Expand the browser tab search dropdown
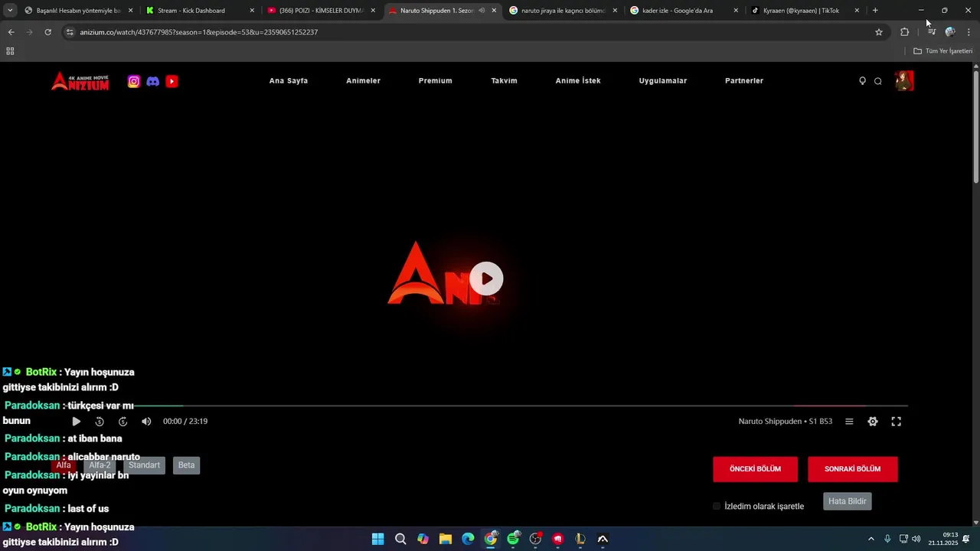This screenshot has width=980, height=551. pos(10,11)
